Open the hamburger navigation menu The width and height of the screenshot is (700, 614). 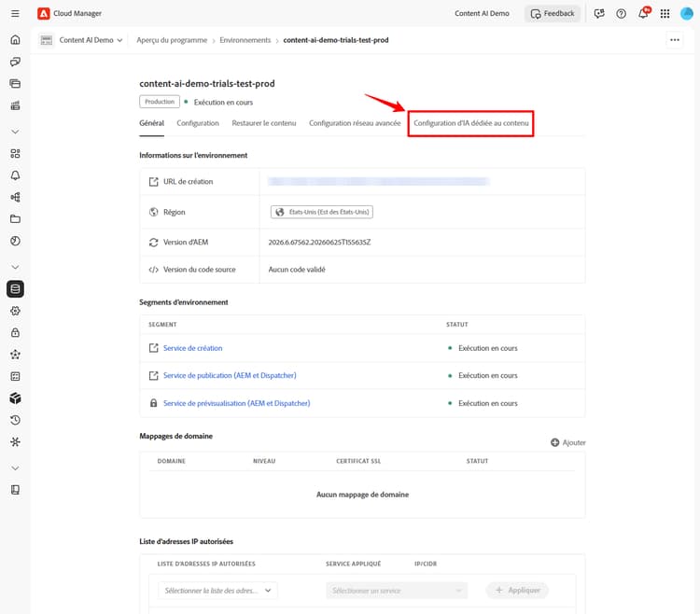pos(15,13)
